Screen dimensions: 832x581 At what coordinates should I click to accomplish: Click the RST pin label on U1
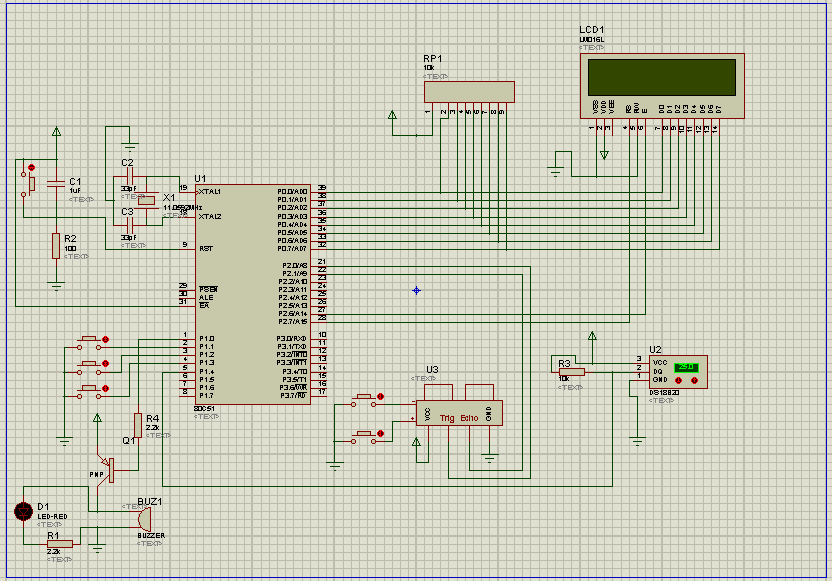tap(206, 248)
